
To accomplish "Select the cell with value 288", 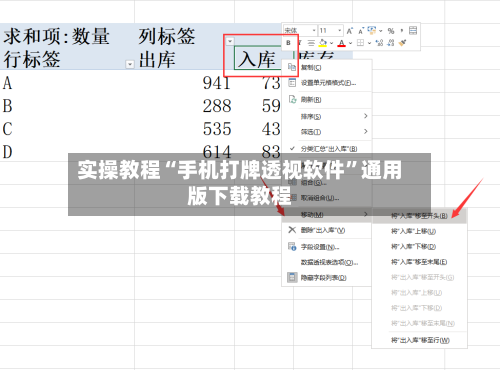I will click(x=184, y=106).
